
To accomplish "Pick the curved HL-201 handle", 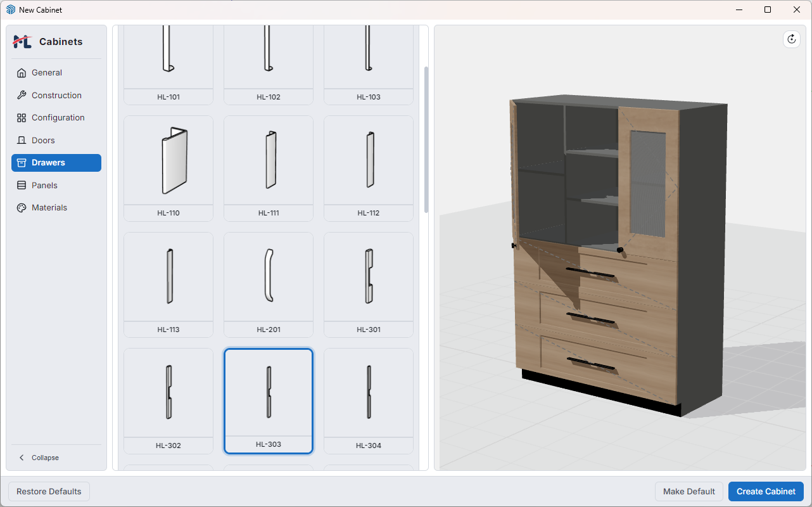I will (269, 285).
